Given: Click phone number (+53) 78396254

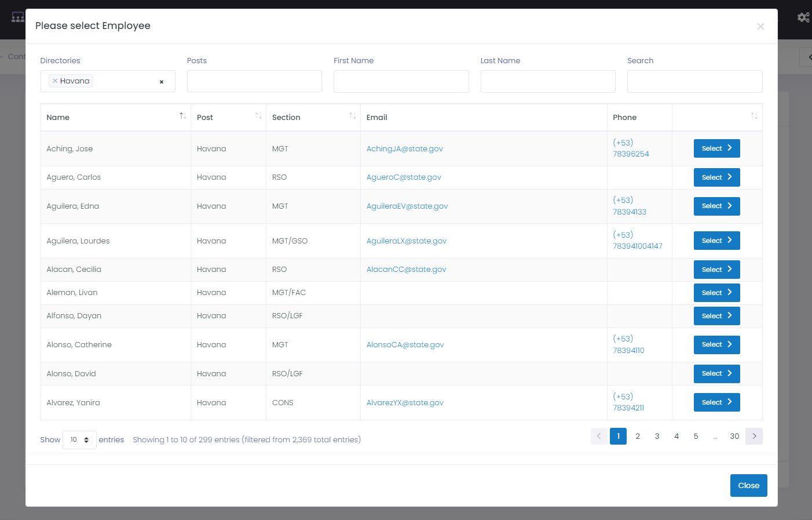Looking at the screenshot, I should click(x=631, y=148).
